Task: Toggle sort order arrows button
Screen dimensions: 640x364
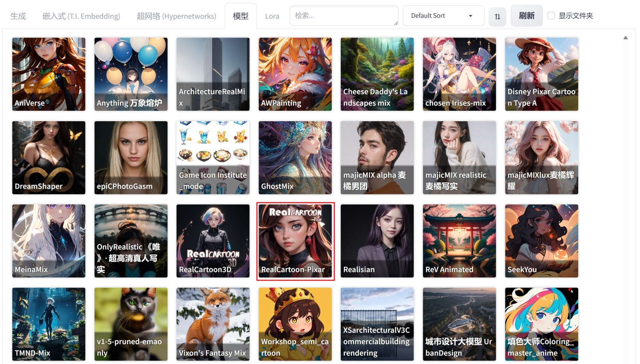Action: (497, 16)
